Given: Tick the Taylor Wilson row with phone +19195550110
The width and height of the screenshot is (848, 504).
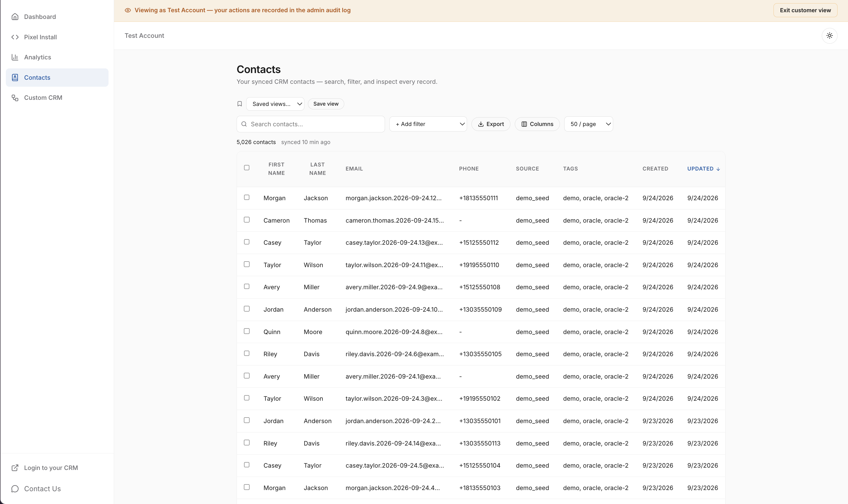Looking at the screenshot, I should pos(247,264).
